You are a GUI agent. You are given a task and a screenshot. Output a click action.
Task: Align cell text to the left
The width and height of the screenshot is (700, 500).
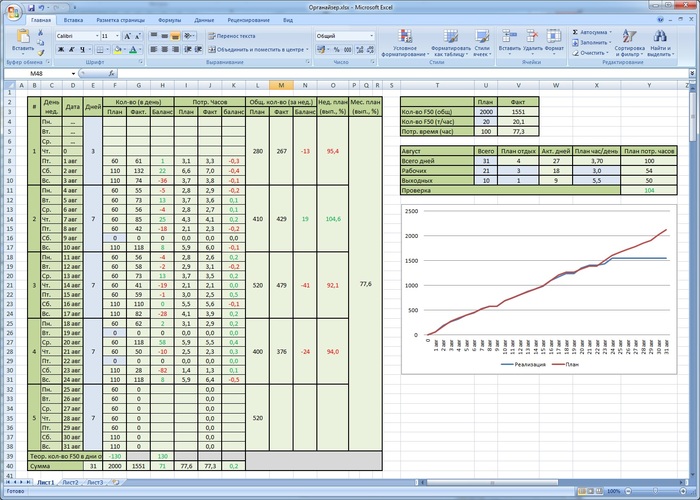[154, 50]
